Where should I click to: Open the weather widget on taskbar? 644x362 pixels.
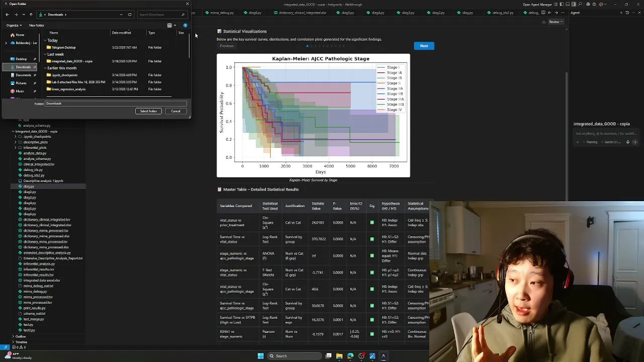click(18, 355)
